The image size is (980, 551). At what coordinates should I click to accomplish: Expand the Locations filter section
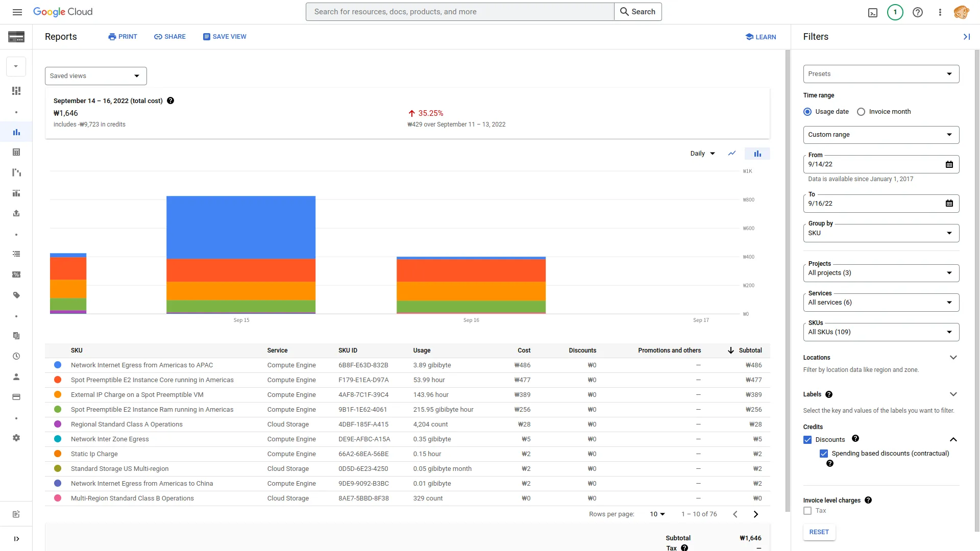coord(953,358)
